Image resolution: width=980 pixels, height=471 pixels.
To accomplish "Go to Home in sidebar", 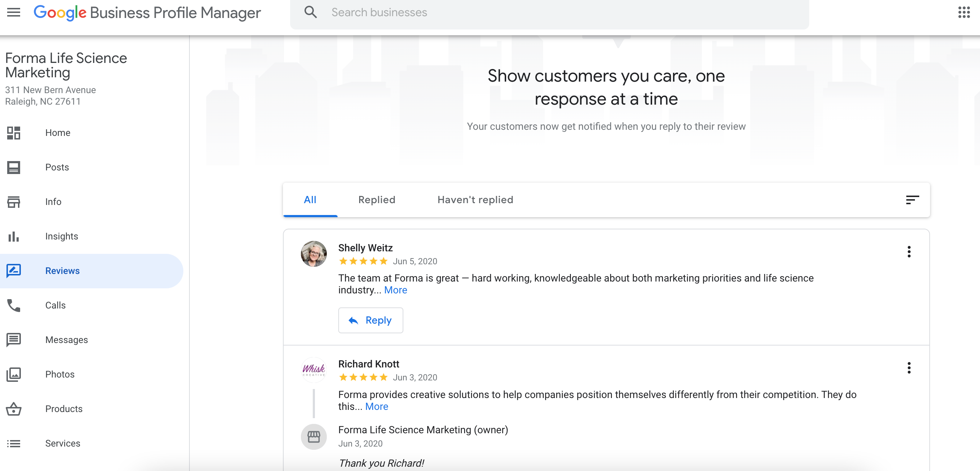I will [x=58, y=133].
